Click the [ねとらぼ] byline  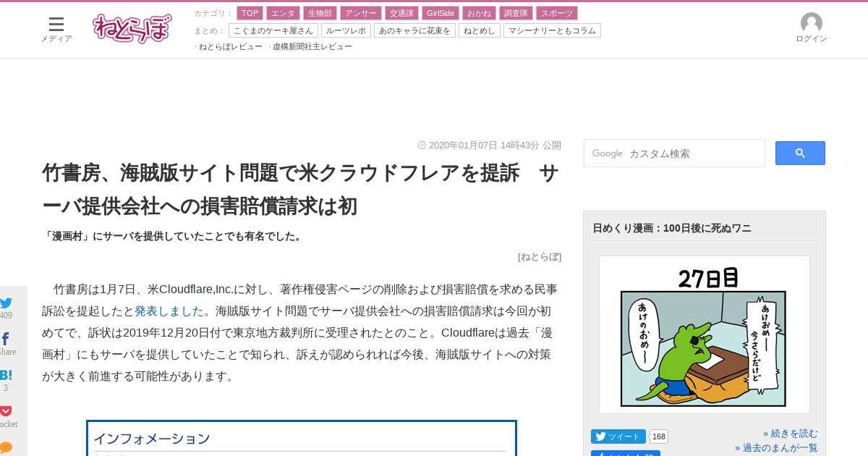pyautogui.click(x=539, y=256)
